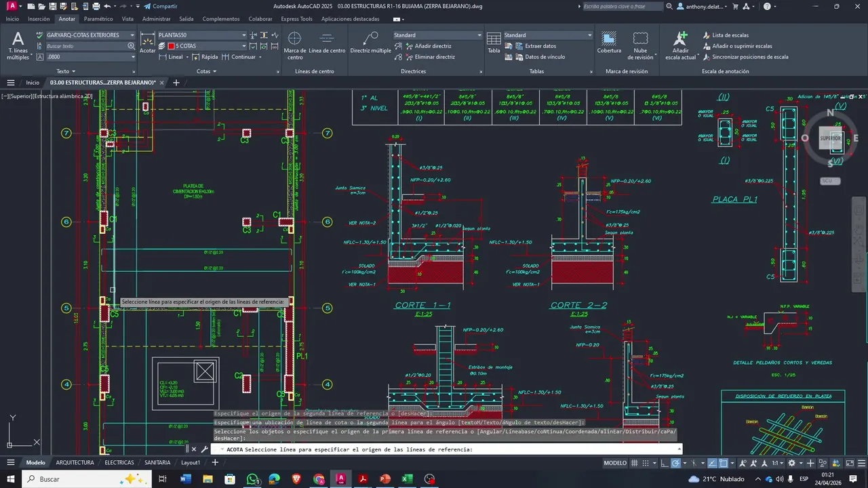Open the Paramétrico ribbon tab

pos(98,19)
